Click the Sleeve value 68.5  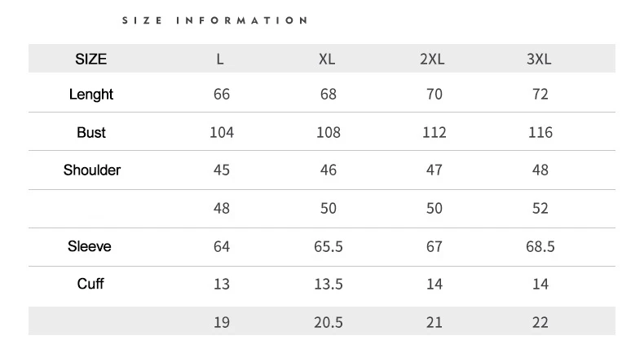540,246
